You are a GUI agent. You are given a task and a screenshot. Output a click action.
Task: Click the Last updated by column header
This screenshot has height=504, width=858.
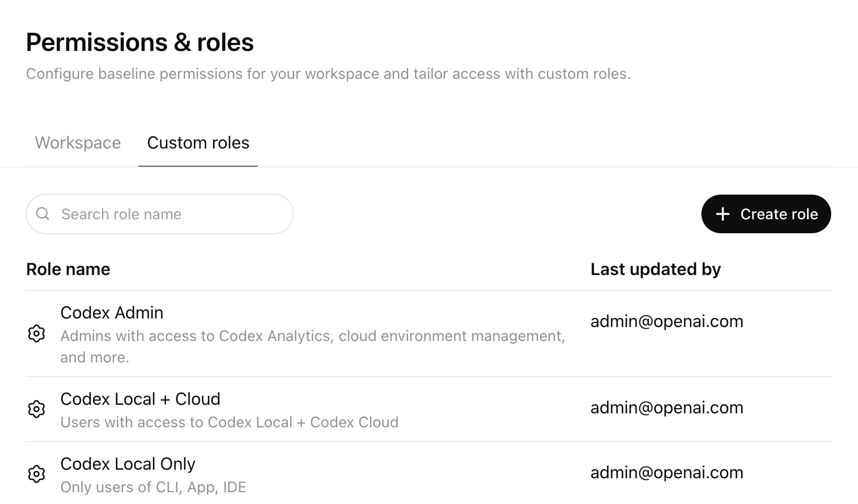coord(655,269)
